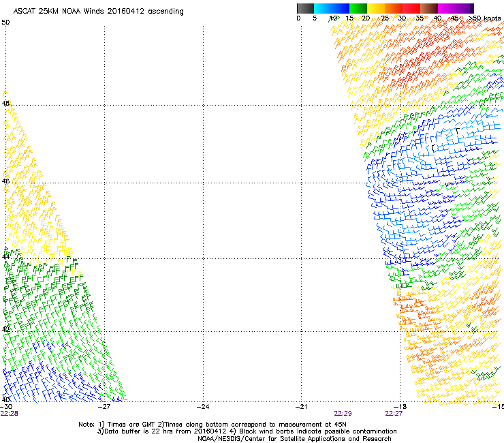504x443 pixels.
Task: Click the latitude label '50'
Action: 5,22
